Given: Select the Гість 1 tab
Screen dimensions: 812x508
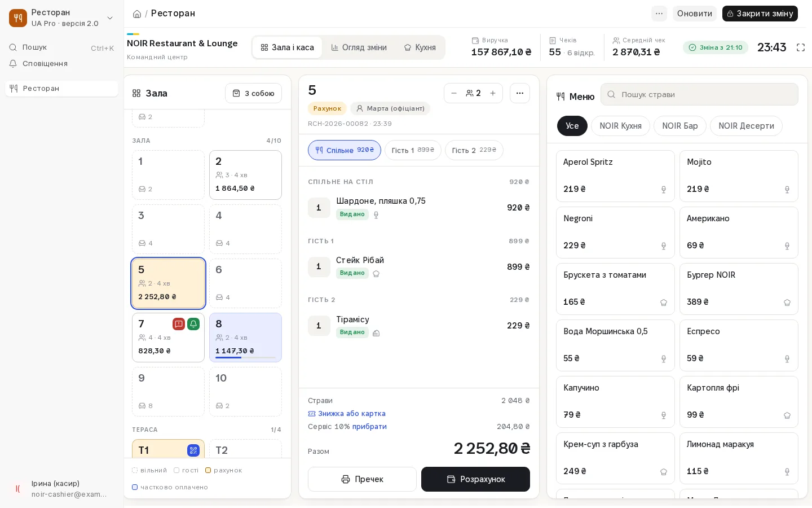Looking at the screenshot, I should click(413, 150).
